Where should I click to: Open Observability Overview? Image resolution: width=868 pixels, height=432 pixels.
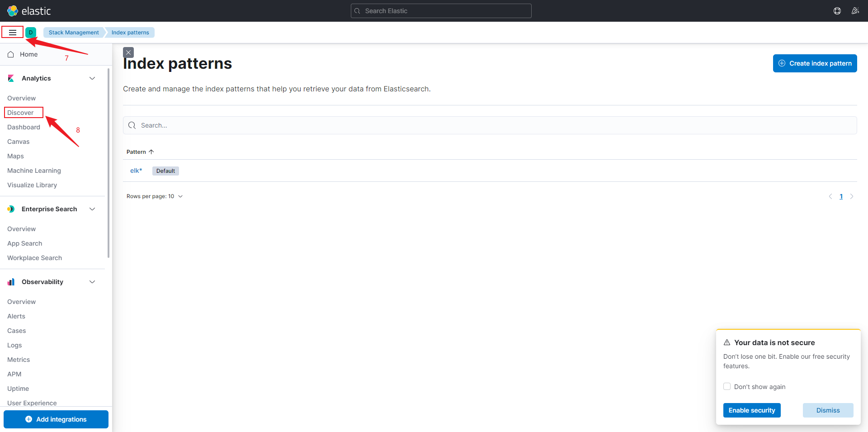21,302
